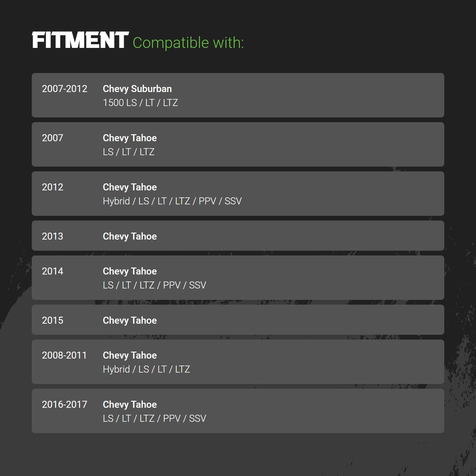Click the 2007 year label
The image size is (476, 476).
53,138
